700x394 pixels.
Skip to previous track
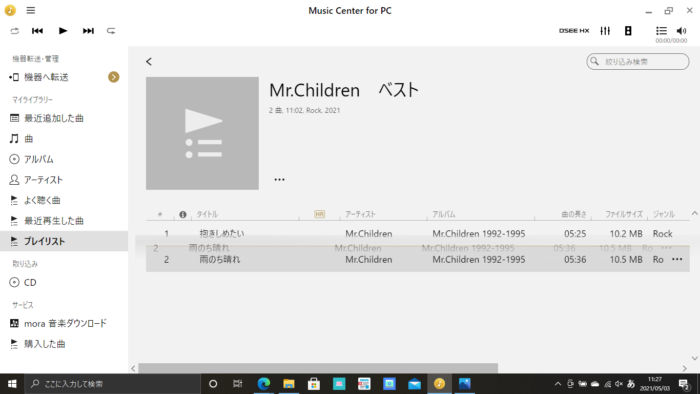click(x=38, y=31)
